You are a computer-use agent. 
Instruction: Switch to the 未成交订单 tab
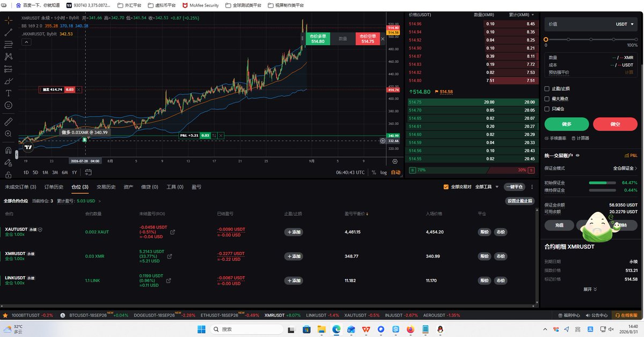(x=20, y=187)
